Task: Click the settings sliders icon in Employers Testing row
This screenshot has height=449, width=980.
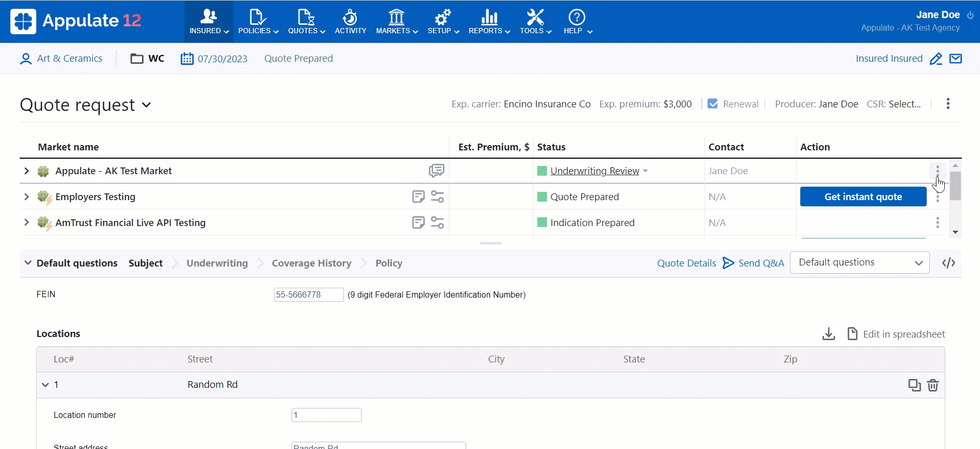Action: coord(437,197)
